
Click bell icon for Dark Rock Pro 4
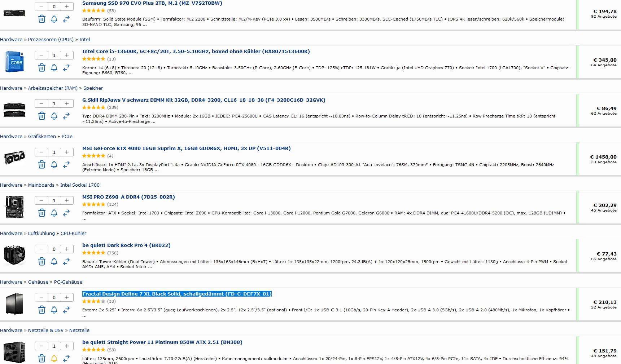pos(54,261)
